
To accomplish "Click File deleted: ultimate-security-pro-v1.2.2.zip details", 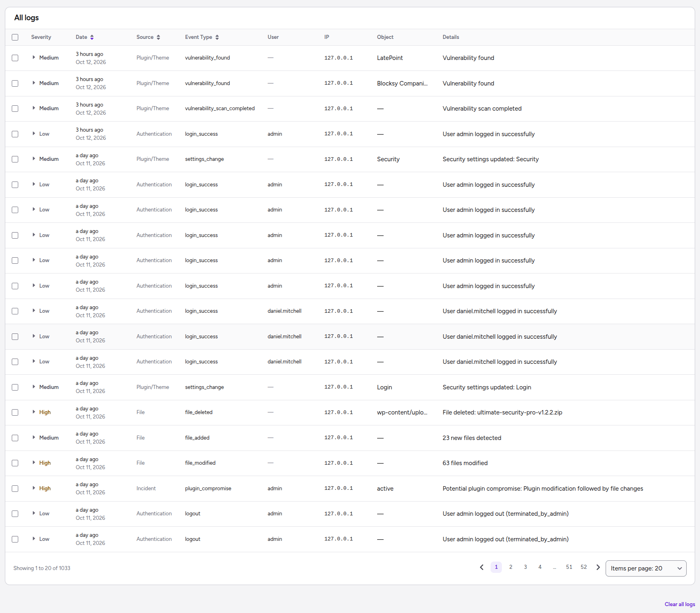I will point(502,412).
